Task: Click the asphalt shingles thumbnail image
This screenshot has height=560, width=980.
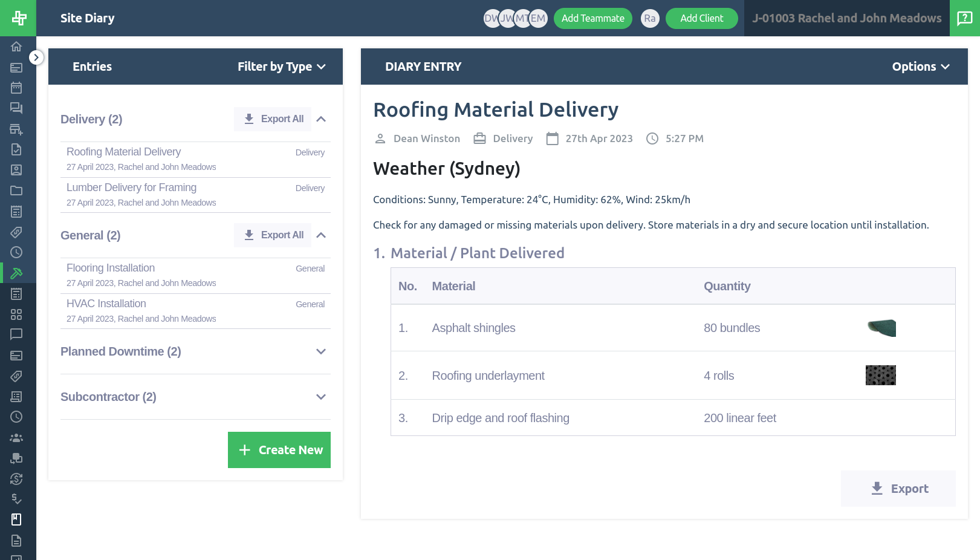Action: 881,327
